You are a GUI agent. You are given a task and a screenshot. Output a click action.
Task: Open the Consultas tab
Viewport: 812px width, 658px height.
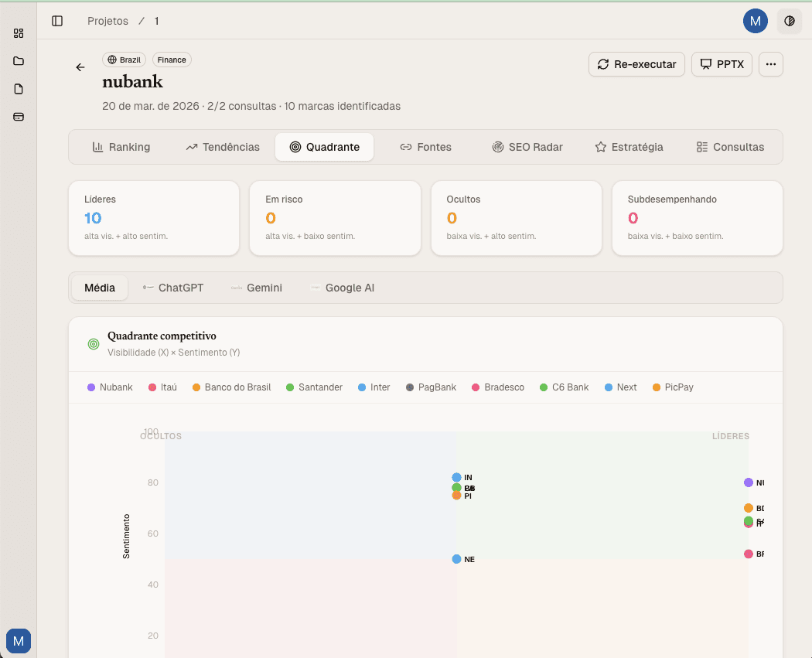tap(730, 147)
